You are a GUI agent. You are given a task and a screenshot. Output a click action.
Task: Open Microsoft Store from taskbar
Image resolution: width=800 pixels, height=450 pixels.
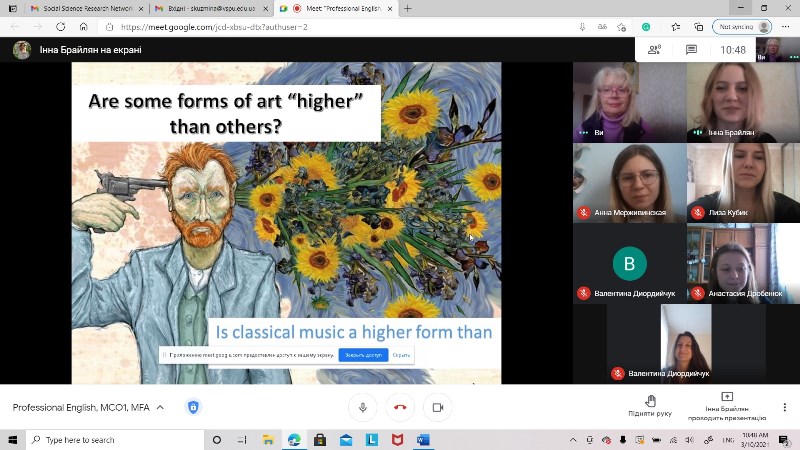(x=320, y=440)
